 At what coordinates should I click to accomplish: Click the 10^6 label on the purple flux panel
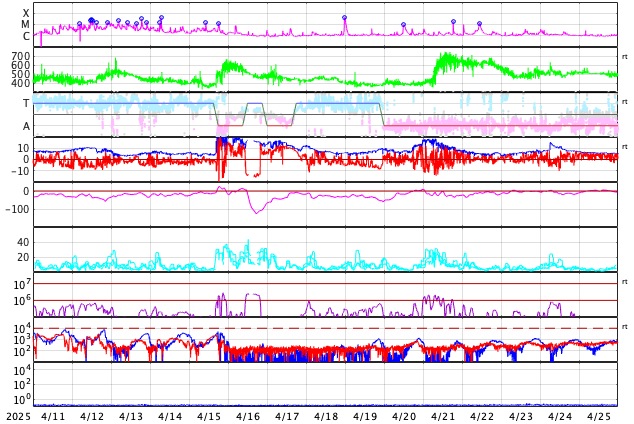pyautogui.click(x=21, y=301)
